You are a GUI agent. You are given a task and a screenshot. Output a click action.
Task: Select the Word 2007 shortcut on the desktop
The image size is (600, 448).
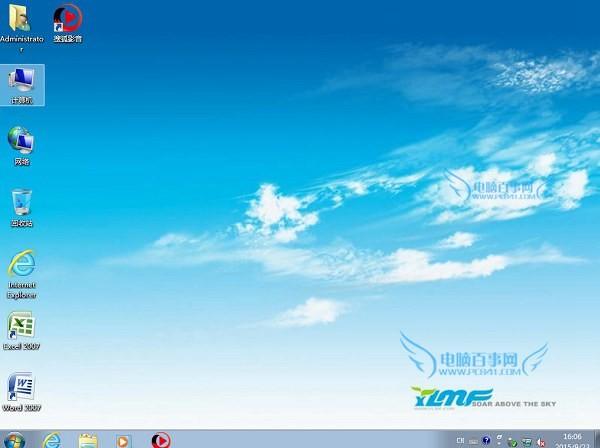(21, 392)
